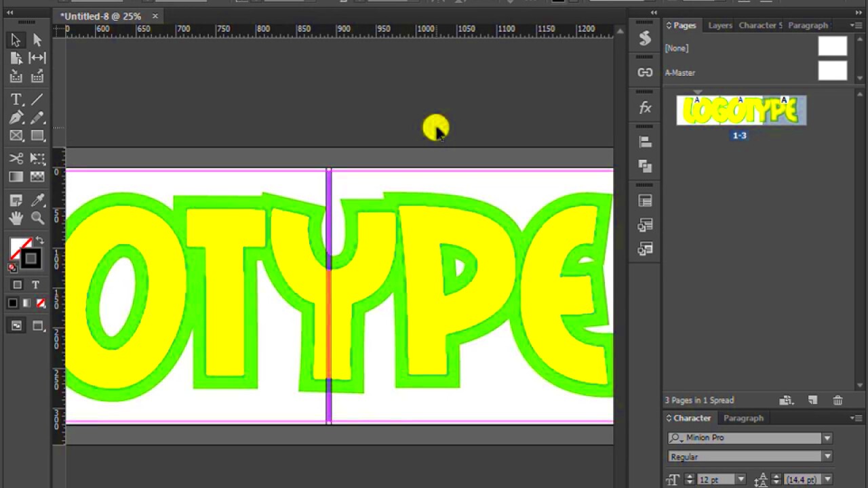Select the Page tool

(16, 58)
